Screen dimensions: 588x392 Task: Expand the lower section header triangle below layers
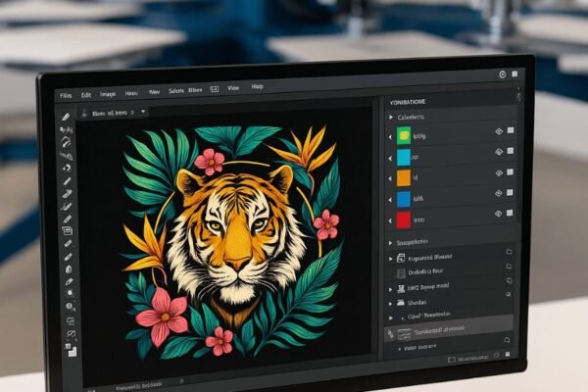[x=390, y=243]
